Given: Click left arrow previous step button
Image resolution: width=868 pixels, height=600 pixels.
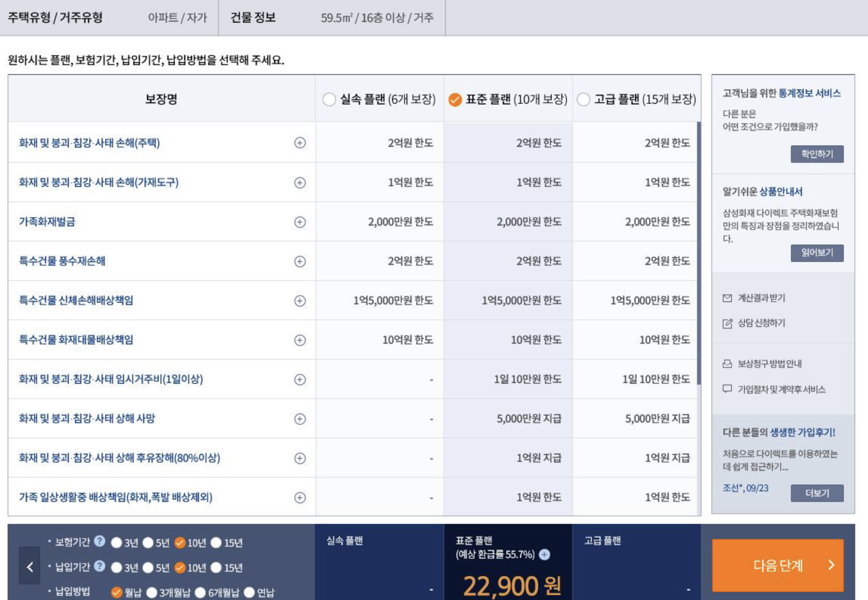Looking at the screenshot, I should [x=30, y=566].
